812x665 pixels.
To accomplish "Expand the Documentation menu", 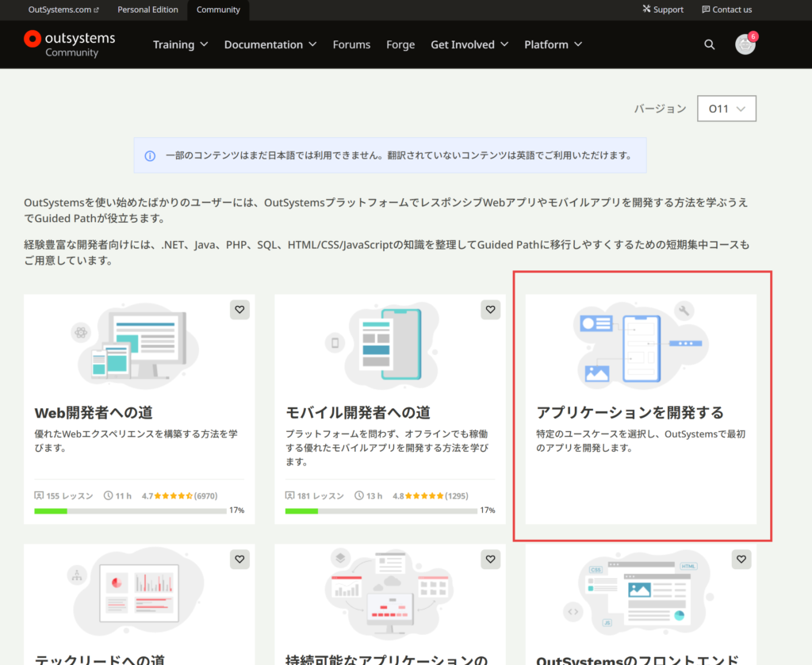I will [270, 44].
